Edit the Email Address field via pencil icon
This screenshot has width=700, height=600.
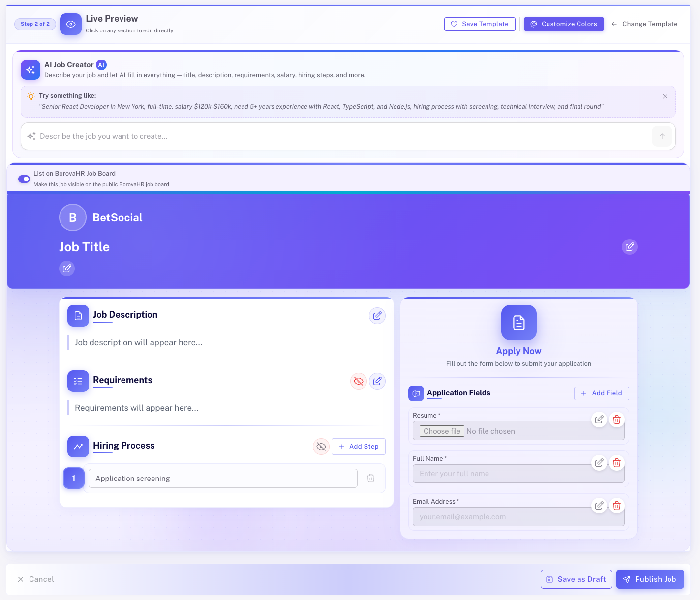pyautogui.click(x=599, y=506)
